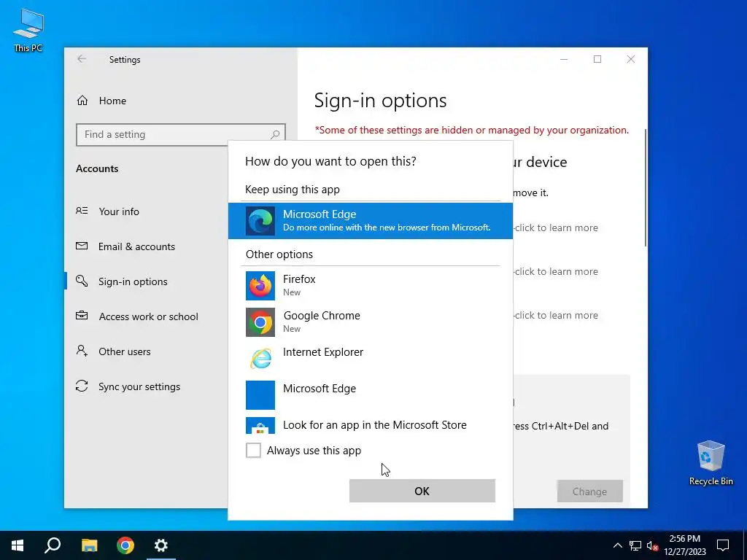Click the Other users person-plus icon
This screenshot has width=747, height=560.
coord(82,351)
